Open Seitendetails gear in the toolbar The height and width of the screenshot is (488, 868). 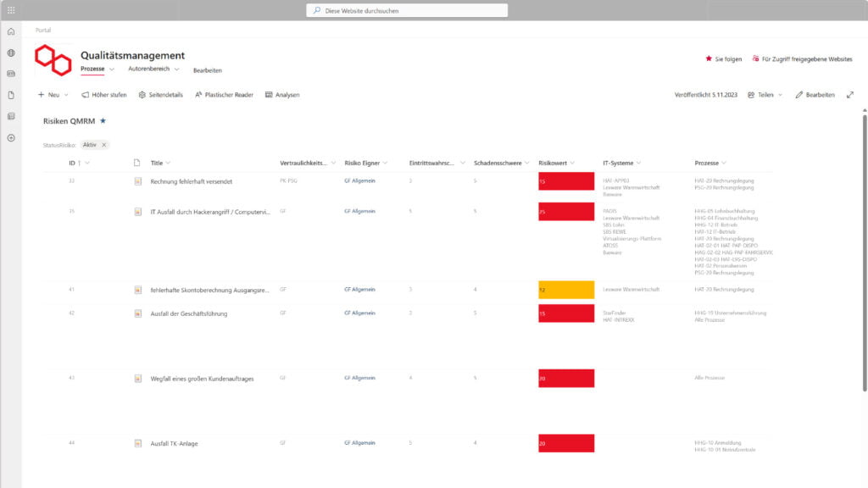coord(160,95)
